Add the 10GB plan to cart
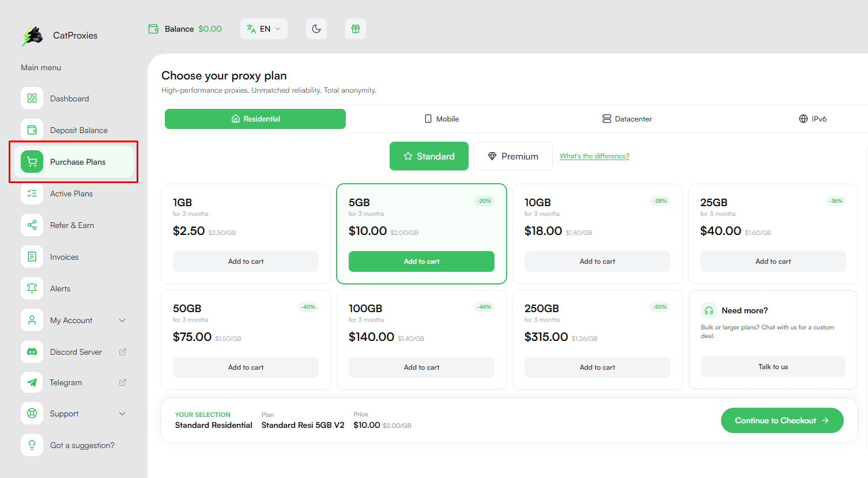868x478 pixels. [x=597, y=261]
